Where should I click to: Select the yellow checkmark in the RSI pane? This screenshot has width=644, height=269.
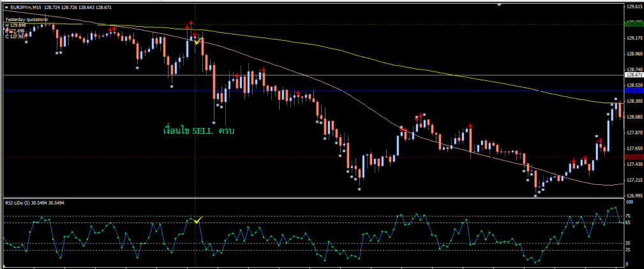point(198,220)
